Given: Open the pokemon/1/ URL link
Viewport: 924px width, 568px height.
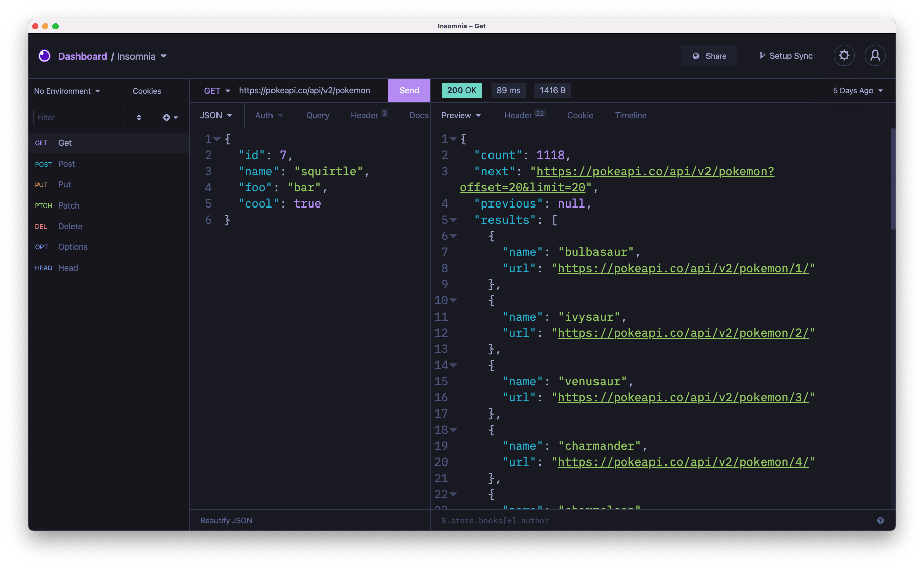Looking at the screenshot, I should tap(683, 269).
